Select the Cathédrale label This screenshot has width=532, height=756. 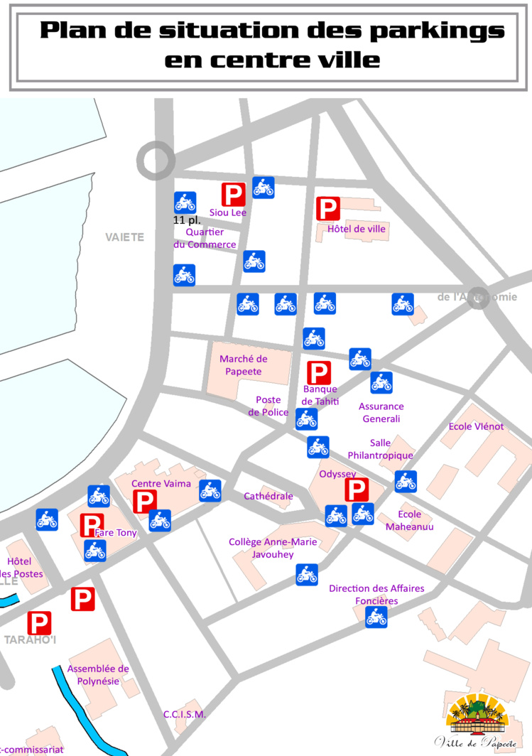click(x=268, y=496)
